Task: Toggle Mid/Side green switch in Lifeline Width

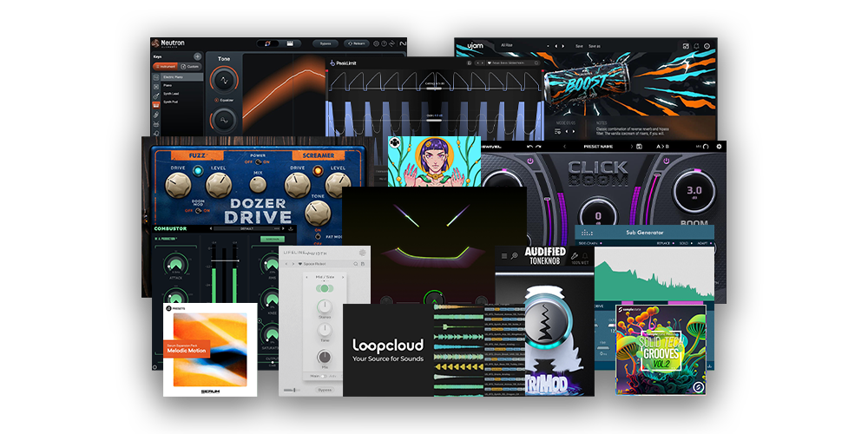Action: click(325, 288)
